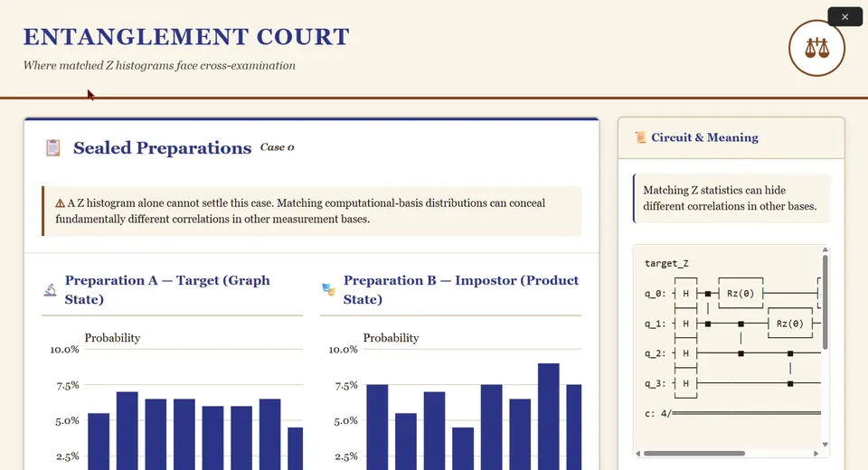Image resolution: width=868 pixels, height=470 pixels.
Task: Click the Sealed Preparations heading
Action: click(x=162, y=148)
